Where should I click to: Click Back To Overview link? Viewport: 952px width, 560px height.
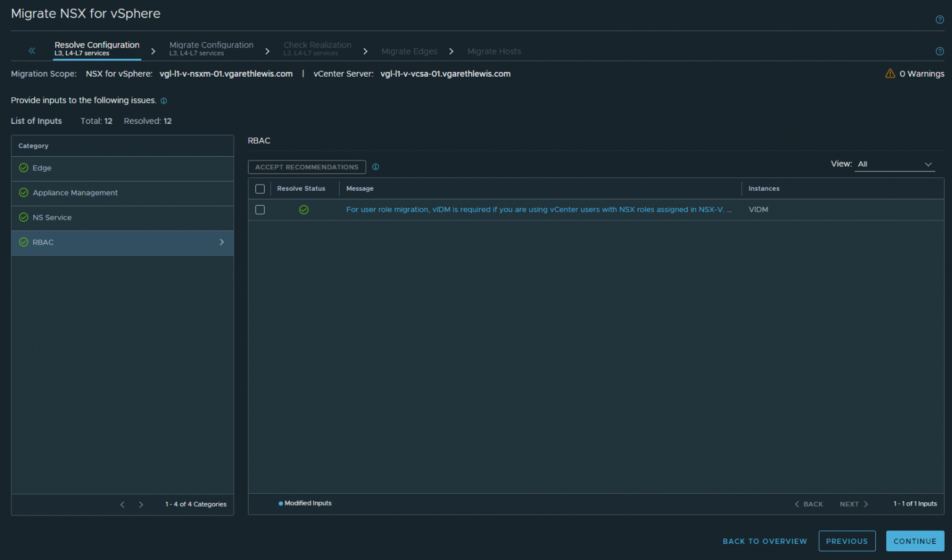pos(764,541)
